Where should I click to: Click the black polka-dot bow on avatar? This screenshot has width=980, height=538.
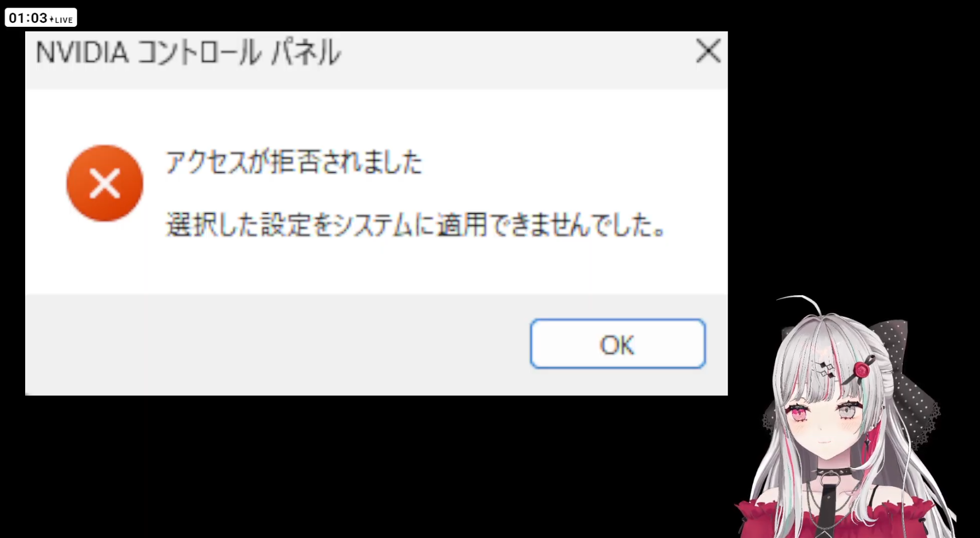[x=902, y=377]
